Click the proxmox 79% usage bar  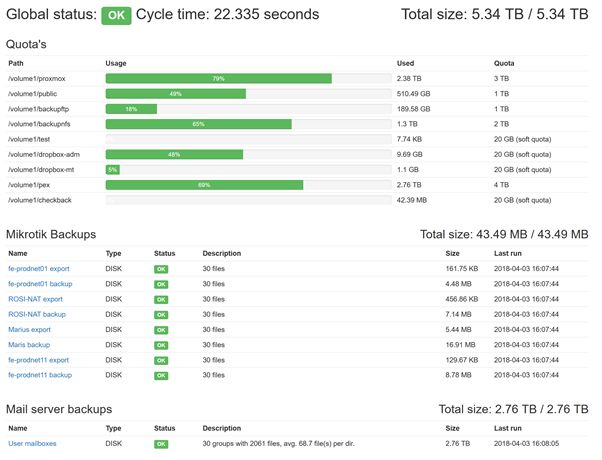pyautogui.click(x=218, y=78)
